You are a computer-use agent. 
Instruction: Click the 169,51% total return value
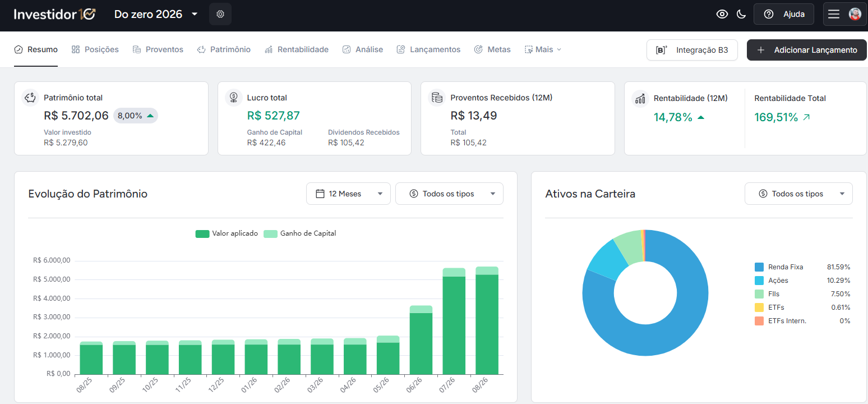pyautogui.click(x=776, y=117)
